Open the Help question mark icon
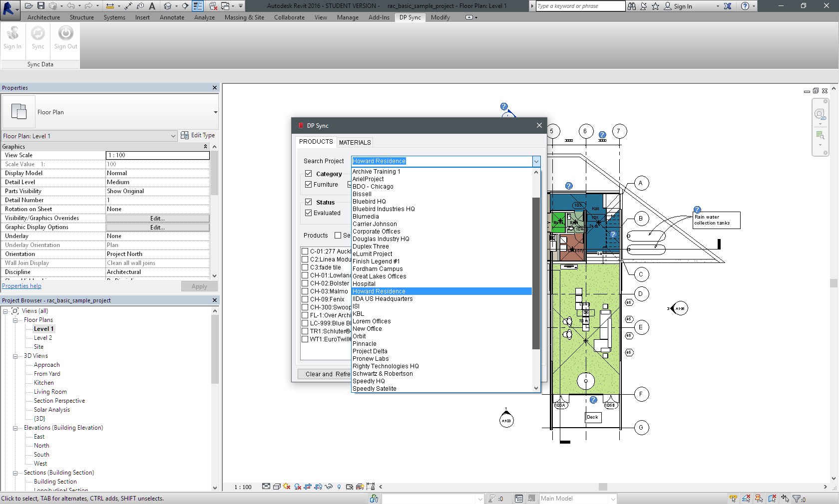Screen dimensions: 839x504 click(x=745, y=6)
